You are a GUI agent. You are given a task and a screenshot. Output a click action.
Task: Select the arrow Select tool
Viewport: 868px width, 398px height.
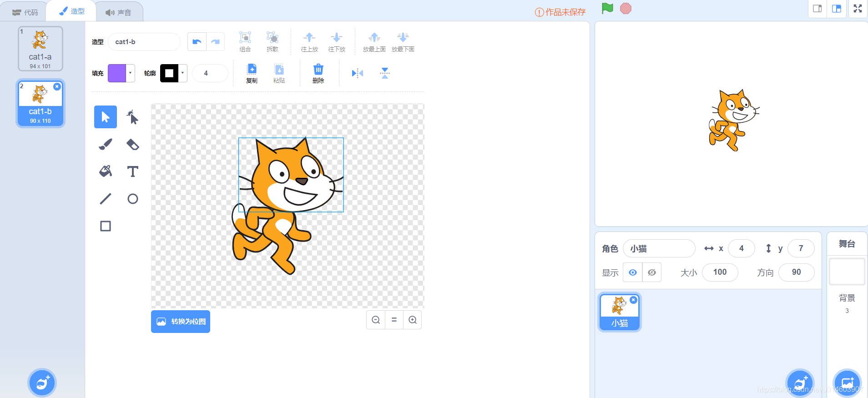pos(106,117)
